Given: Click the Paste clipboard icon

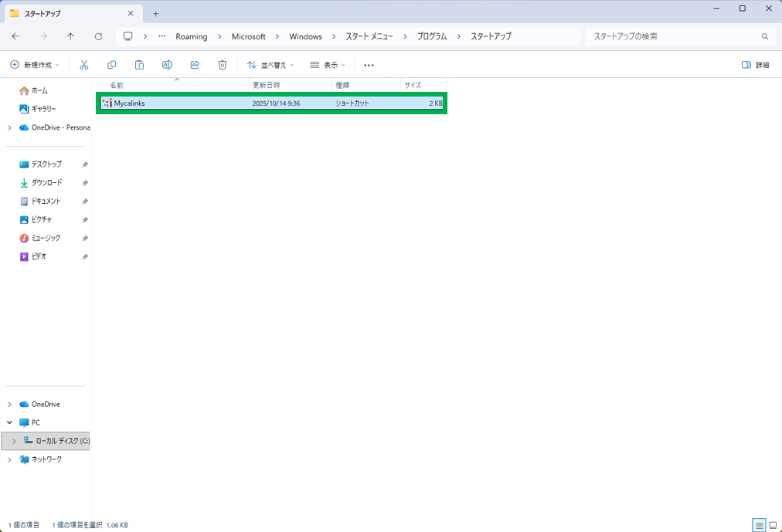Looking at the screenshot, I should (139, 65).
